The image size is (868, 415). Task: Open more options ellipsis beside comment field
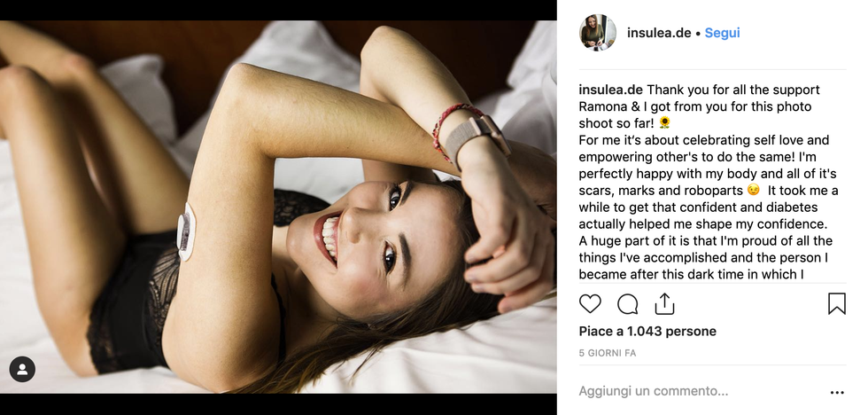(x=837, y=392)
